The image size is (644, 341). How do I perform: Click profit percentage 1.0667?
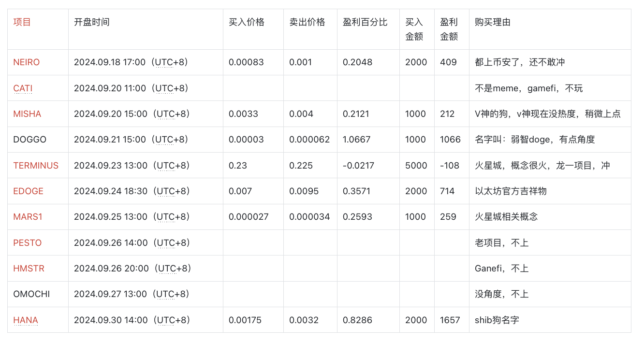click(x=357, y=140)
